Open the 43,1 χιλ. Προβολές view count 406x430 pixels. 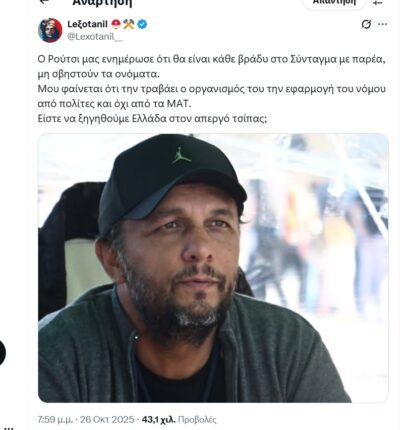[179, 419]
